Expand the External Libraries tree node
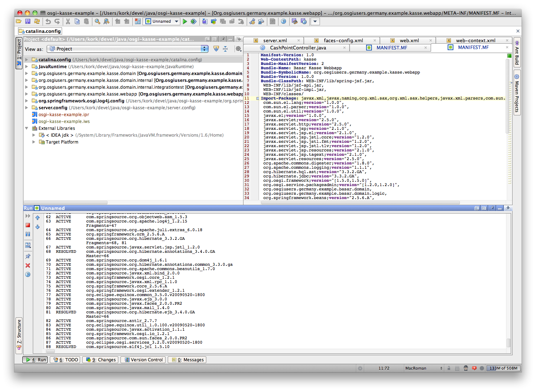Screen dimensions: 536x392 27,128
